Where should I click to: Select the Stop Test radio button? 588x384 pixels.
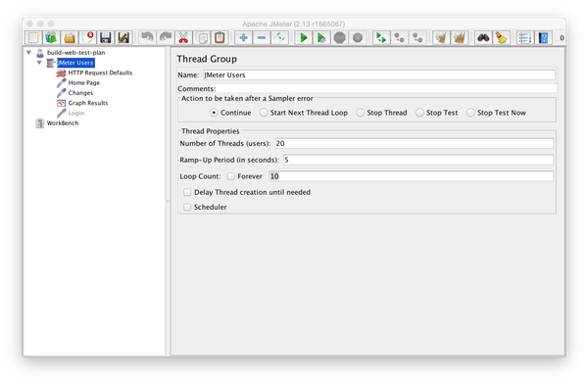419,113
